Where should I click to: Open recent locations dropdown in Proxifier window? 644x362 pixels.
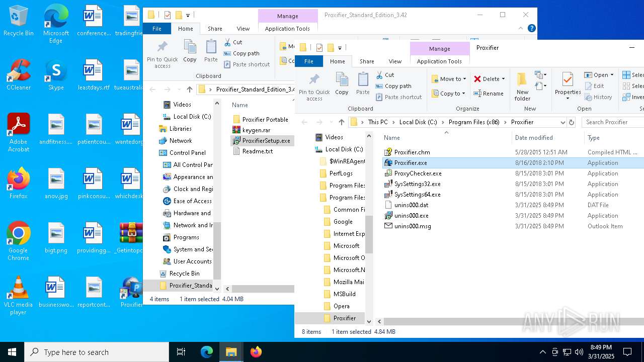332,122
